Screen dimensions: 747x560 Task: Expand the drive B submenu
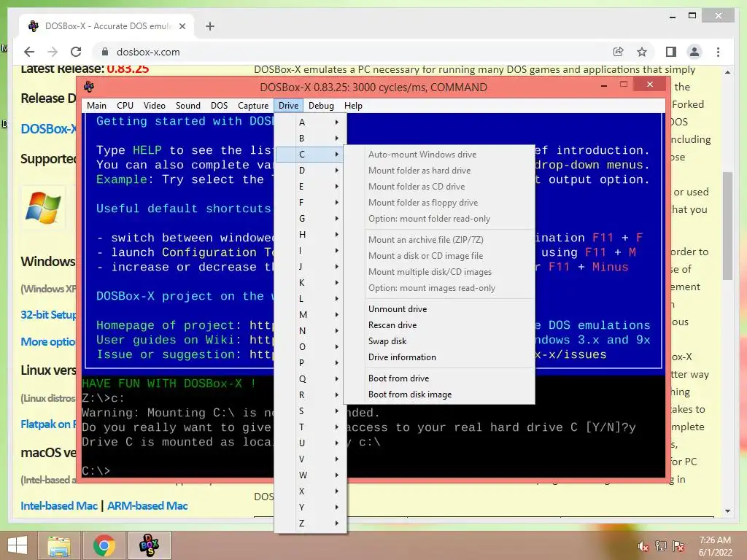click(x=311, y=138)
